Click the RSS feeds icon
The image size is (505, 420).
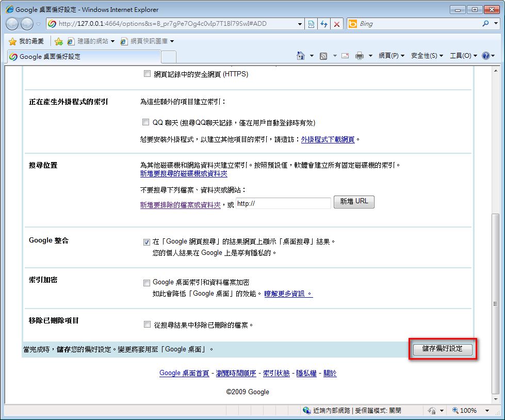(323, 56)
